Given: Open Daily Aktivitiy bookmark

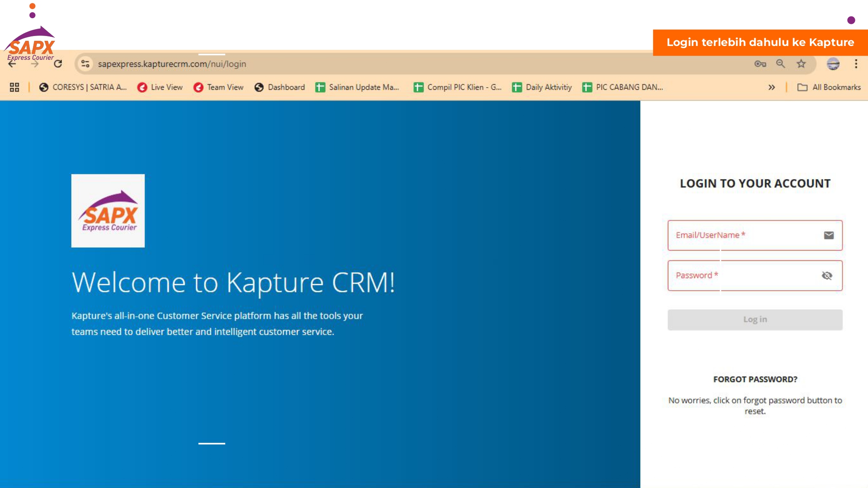Looking at the screenshot, I should point(542,87).
